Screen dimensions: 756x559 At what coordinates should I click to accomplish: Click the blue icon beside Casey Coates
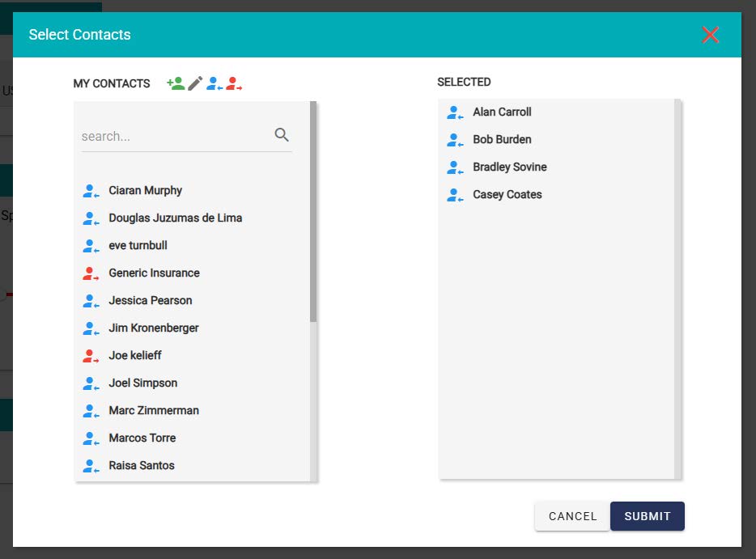[x=455, y=195]
